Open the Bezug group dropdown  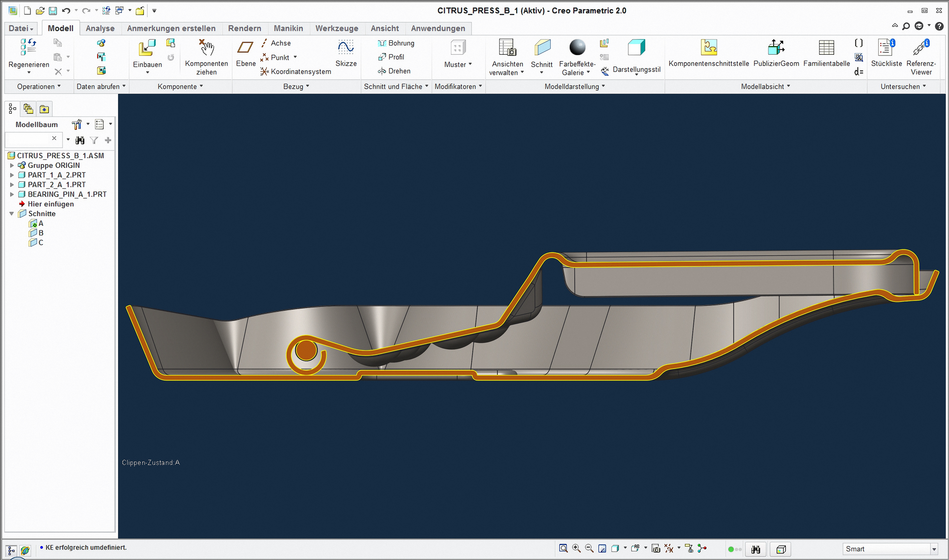click(296, 86)
